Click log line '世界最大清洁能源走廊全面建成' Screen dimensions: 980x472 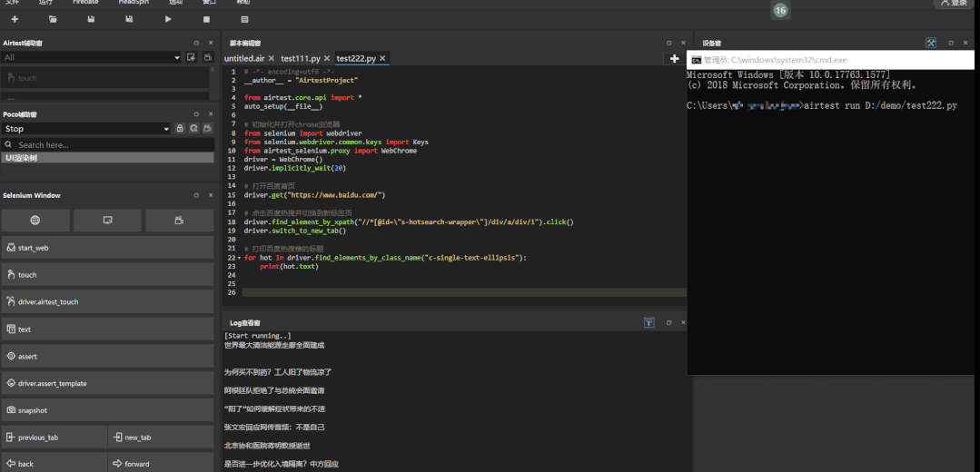pos(274,345)
